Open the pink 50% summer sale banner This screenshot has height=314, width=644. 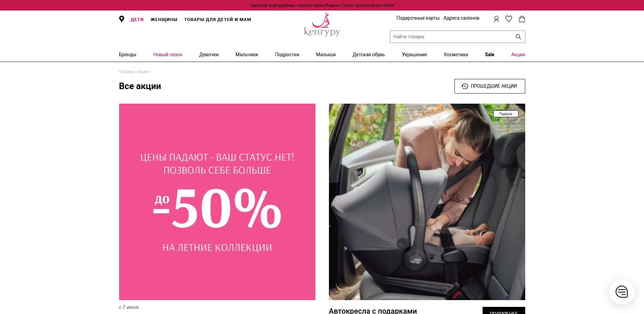[217, 202]
